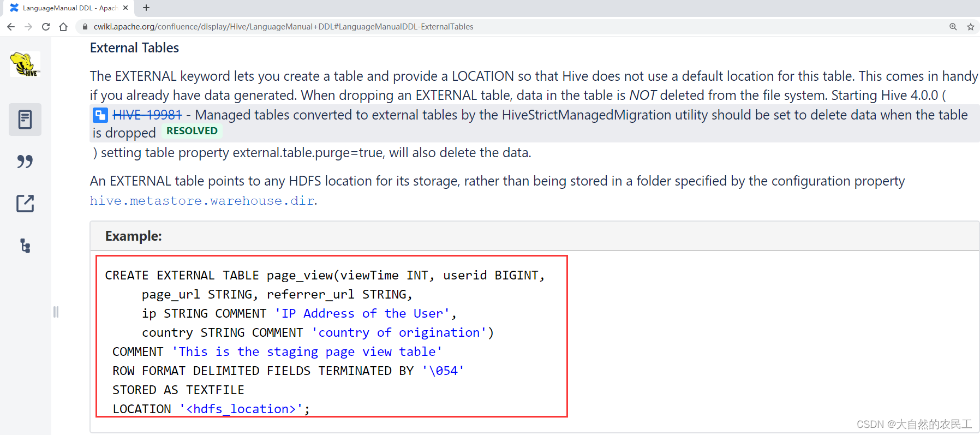Close the LanguageManual DDL tab
980x435 pixels.
pyautogui.click(x=126, y=8)
